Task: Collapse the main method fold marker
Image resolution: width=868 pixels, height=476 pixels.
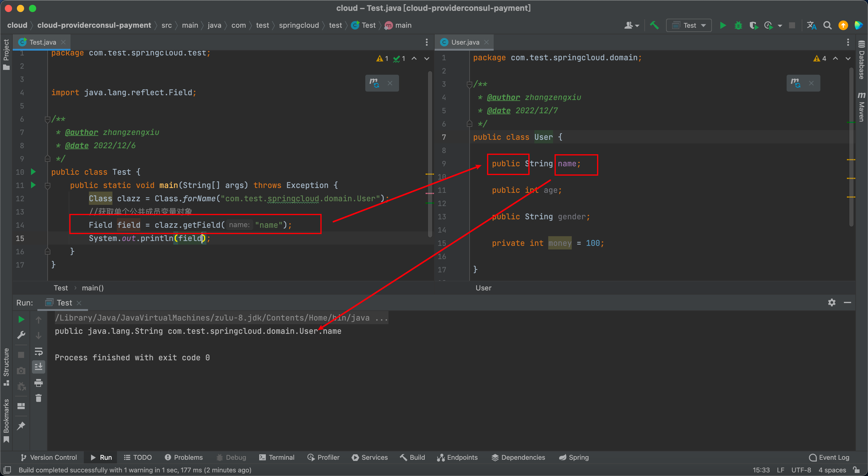Action: [48, 185]
